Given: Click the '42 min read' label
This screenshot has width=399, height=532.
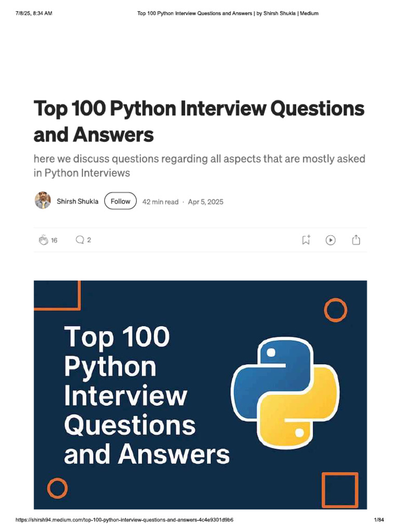Looking at the screenshot, I should coord(160,202).
